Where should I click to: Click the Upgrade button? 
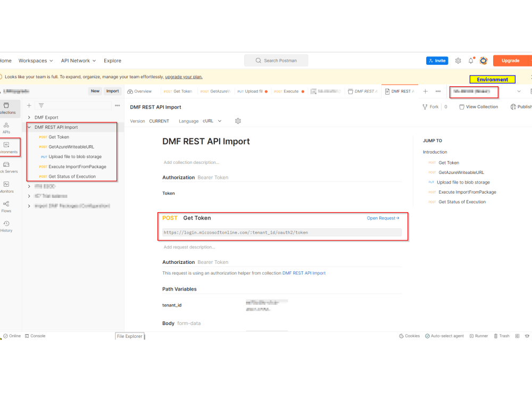coord(511,60)
